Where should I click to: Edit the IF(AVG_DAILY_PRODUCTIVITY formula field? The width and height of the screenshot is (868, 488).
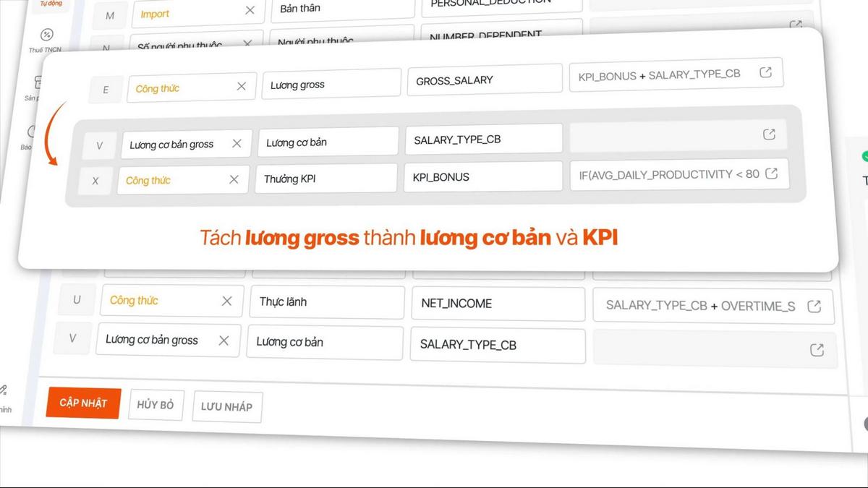click(x=678, y=174)
